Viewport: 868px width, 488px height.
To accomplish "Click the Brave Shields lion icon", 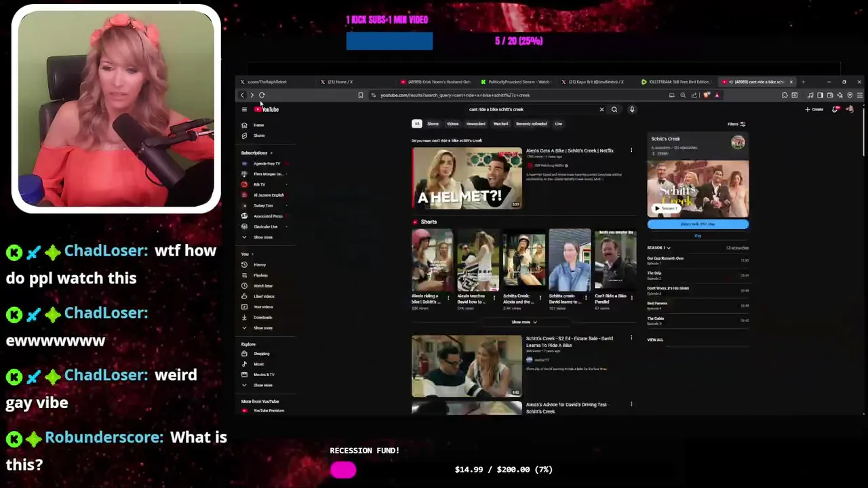I will pyautogui.click(x=706, y=95).
